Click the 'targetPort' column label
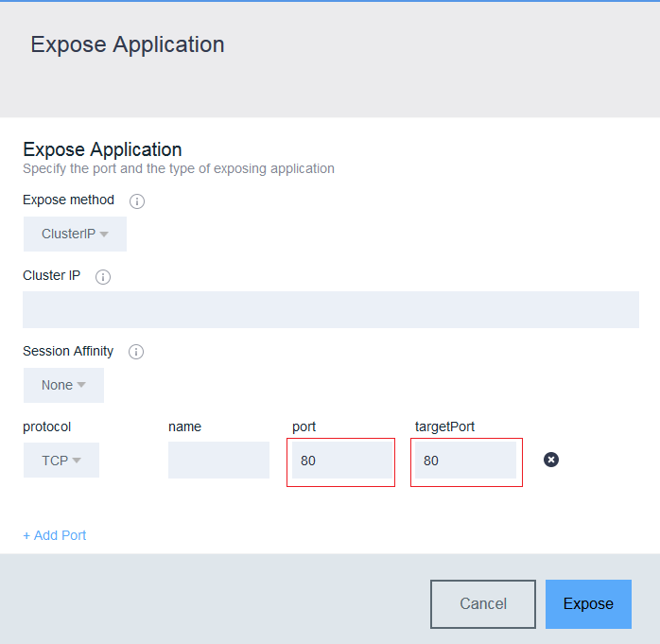660x644 pixels. [x=444, y=426]
